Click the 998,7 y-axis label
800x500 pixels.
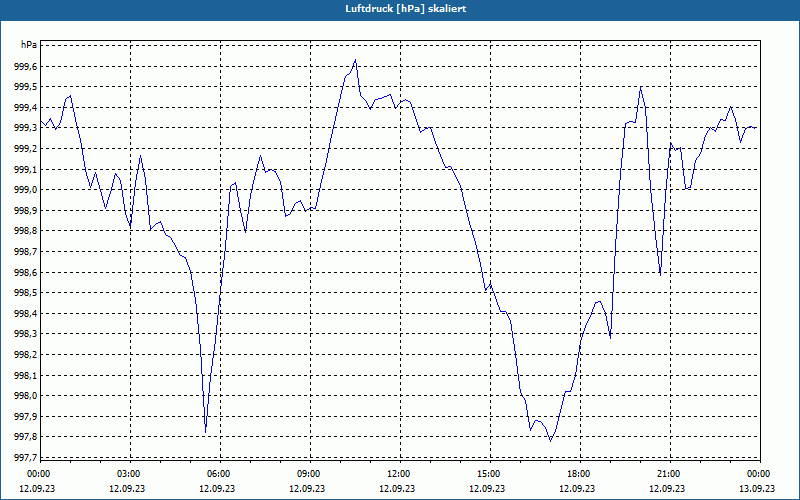(x=26, y=252)
